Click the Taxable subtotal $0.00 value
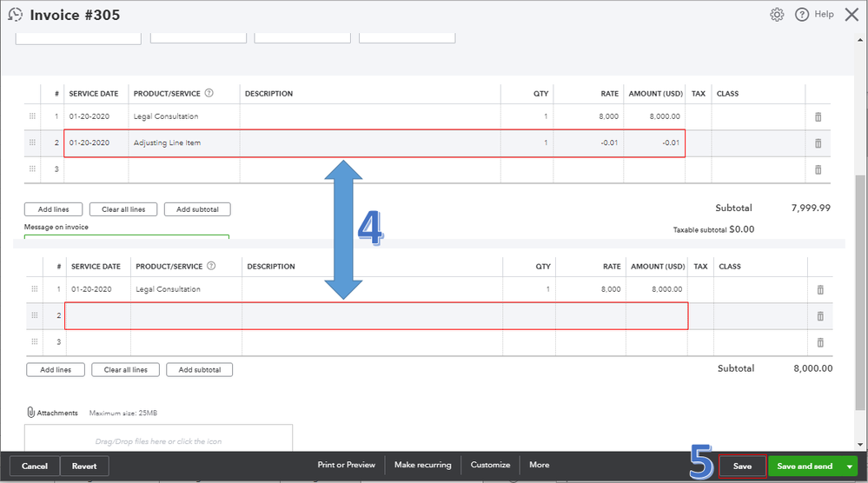Viewport: 868px width, 483px height. pyautogui.click(x=741, y=229)
